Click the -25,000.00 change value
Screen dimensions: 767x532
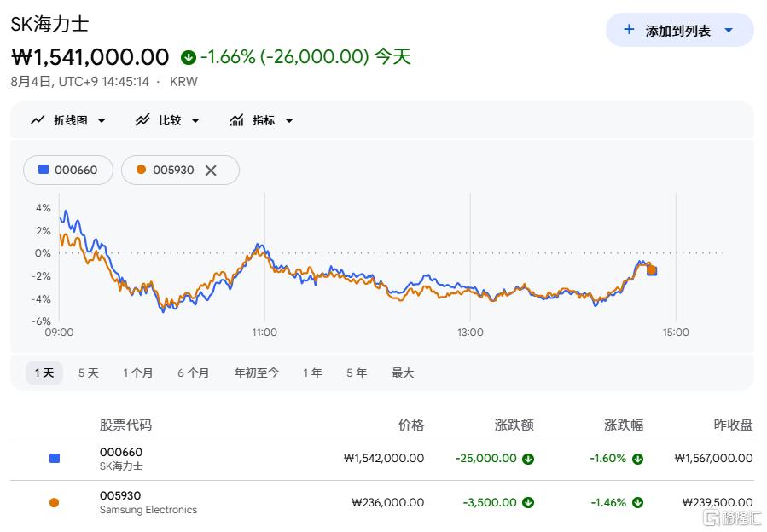click(485, 459)
